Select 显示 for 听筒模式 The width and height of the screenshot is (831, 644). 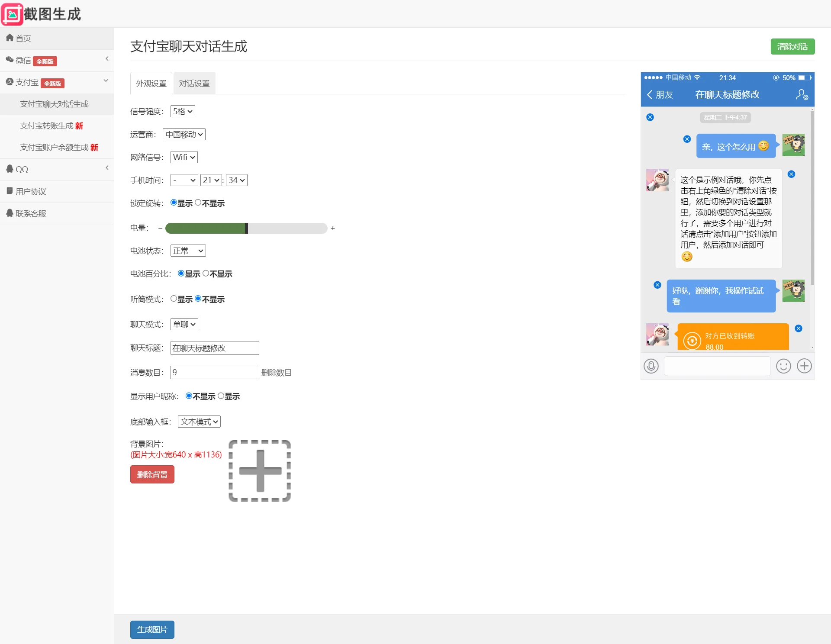point(174,299)
